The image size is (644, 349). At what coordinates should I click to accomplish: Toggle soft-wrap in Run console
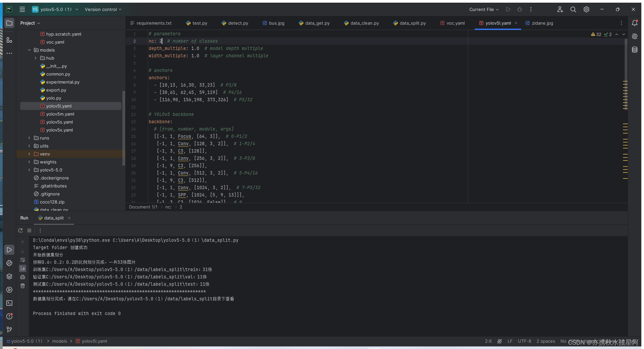point(23,260)
